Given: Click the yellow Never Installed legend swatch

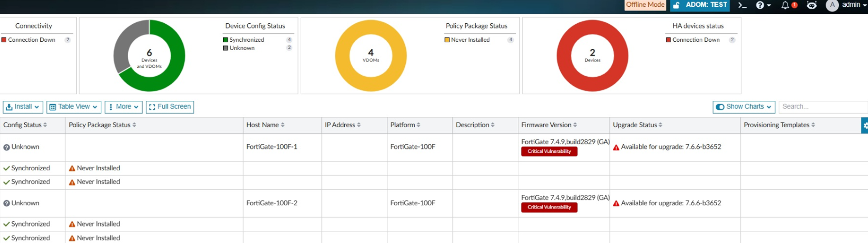Looking at the screenshot, I should point(447,40).
